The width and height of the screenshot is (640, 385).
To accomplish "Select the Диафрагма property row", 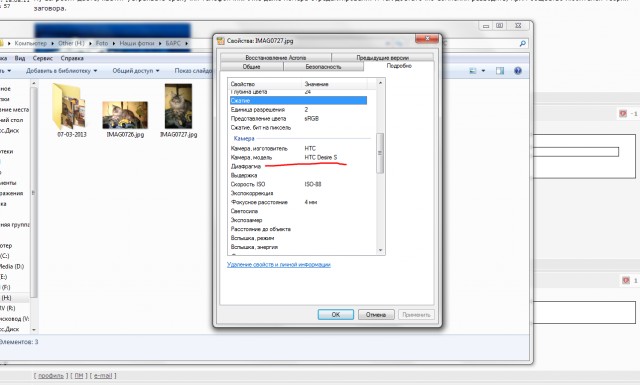I will 298,166.
